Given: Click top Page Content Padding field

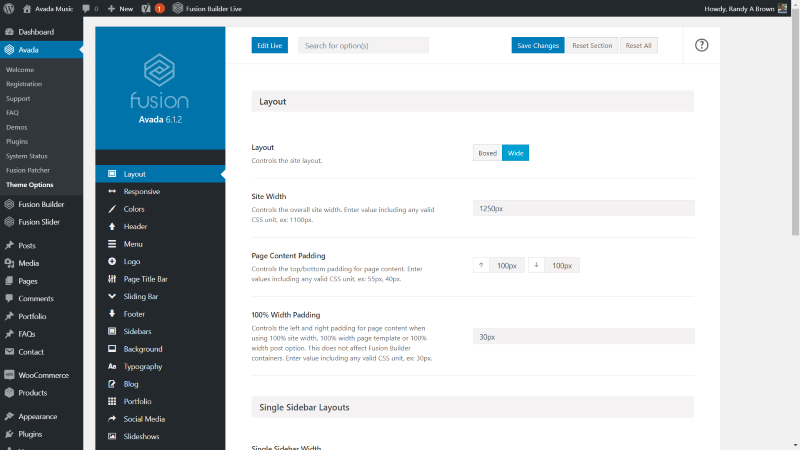Looking at the screenshot, I should coord(507,265).
